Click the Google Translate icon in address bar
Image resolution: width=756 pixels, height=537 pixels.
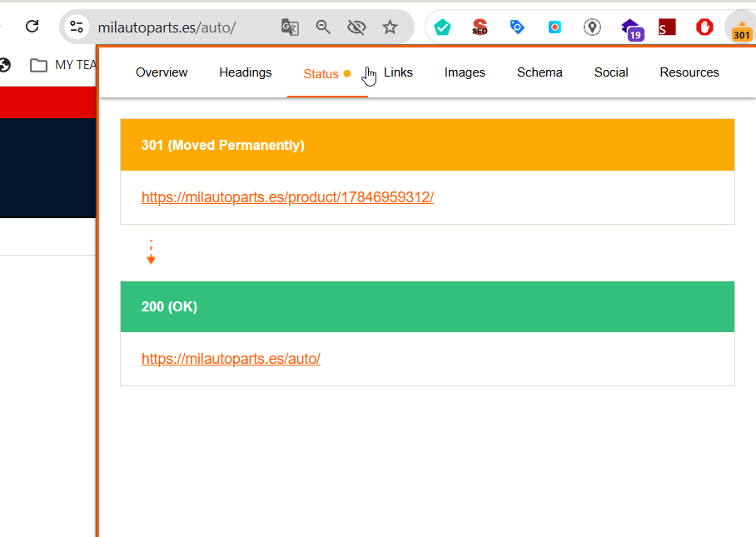[x=290, y=27]
